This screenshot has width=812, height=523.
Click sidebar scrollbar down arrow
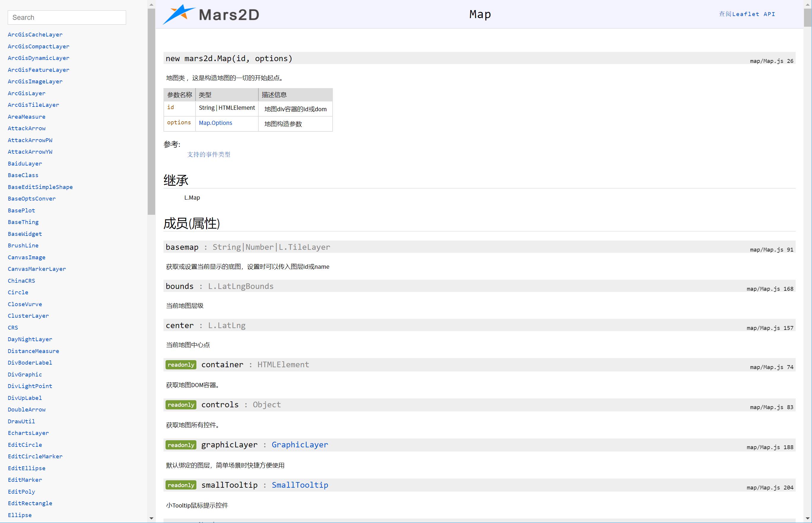(152, 518)
